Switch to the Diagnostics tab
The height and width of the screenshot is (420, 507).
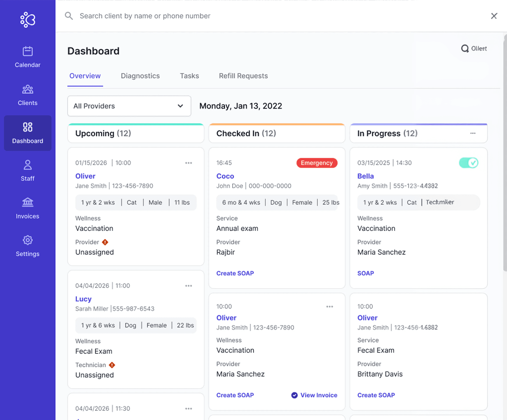[x=140, y=76]
